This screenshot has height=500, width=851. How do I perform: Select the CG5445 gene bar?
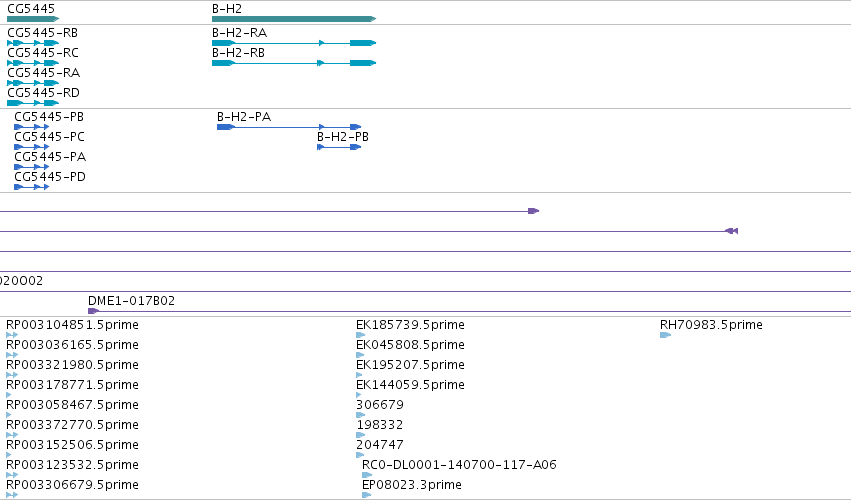[x=33, y=19]
